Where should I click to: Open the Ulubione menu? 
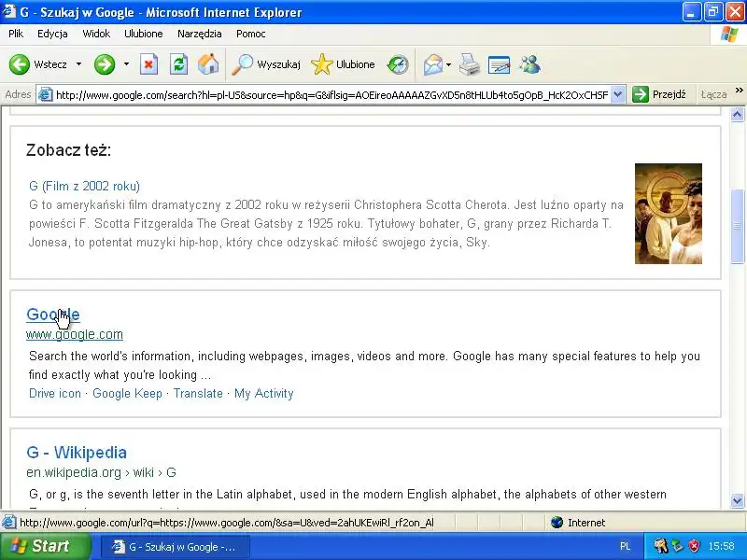[x=144, y=34]
